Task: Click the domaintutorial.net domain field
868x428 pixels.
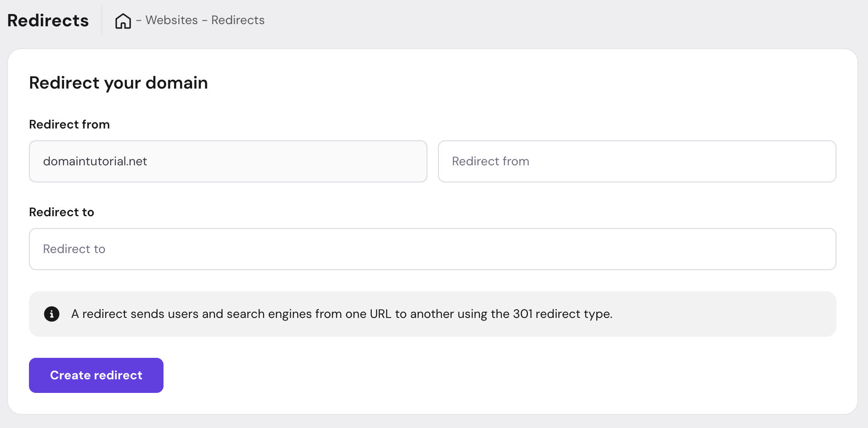Action: (x=228, y=161)
